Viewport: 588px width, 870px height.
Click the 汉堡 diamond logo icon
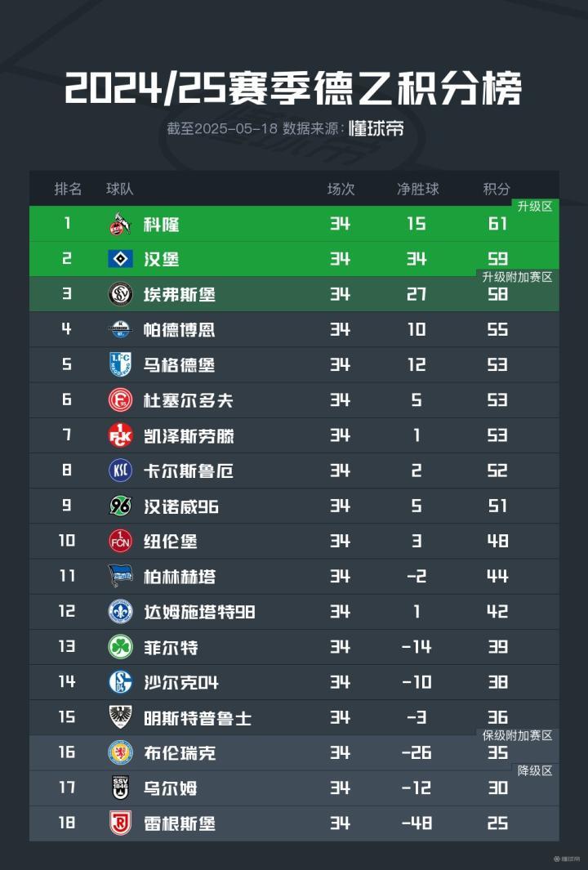pyautogui.click(x=120, y=259)
